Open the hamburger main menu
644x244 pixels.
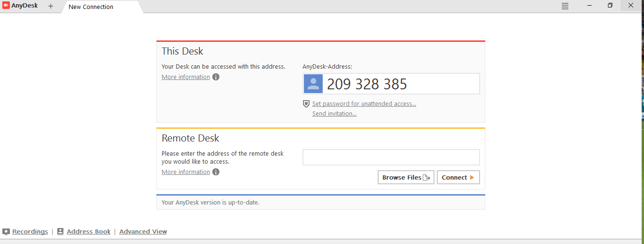click(565, 6)
